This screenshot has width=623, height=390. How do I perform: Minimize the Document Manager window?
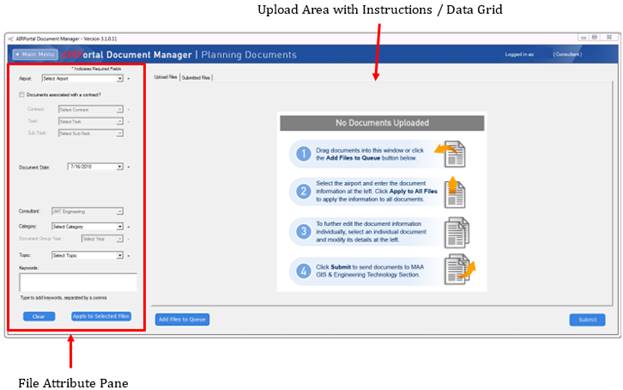[x=583, y=38]
